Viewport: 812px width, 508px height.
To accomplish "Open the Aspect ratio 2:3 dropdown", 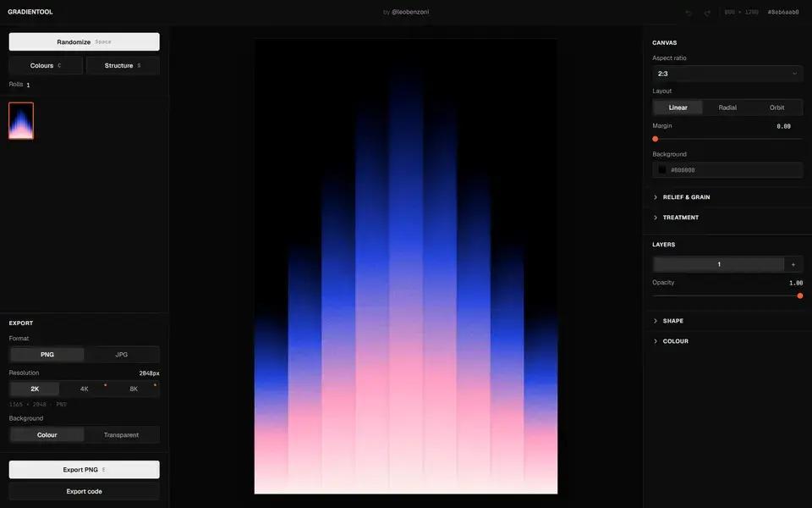I will (x=727, y=74).
